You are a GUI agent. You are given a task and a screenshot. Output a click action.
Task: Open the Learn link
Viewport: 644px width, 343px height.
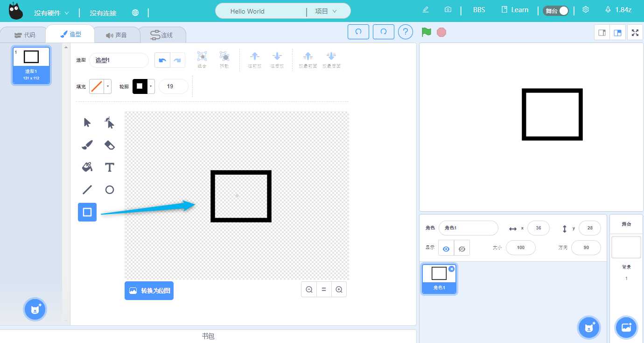(515, 10)
